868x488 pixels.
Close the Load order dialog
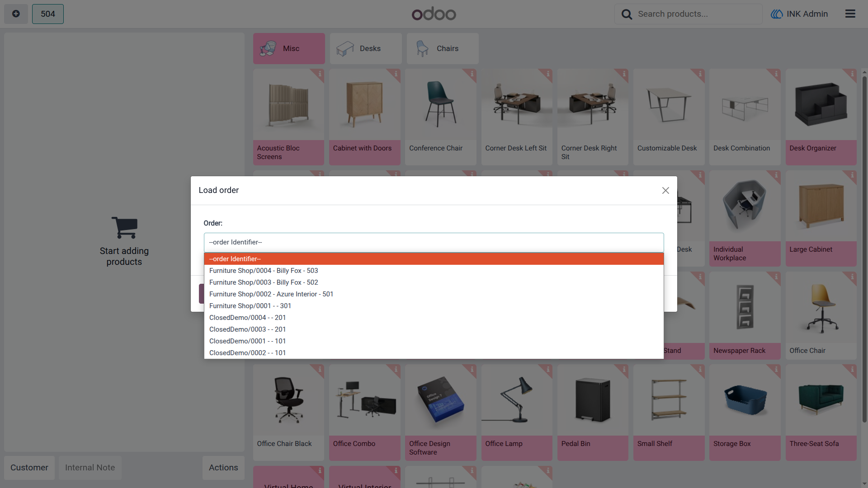(x=665, y=191)
